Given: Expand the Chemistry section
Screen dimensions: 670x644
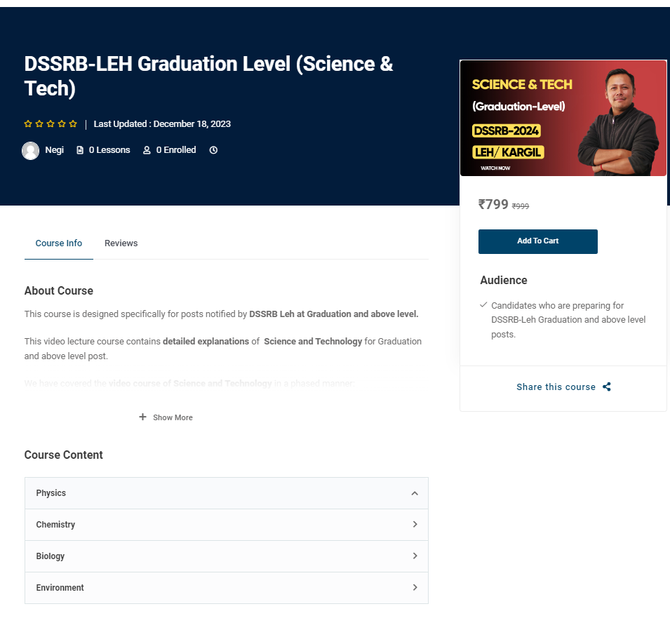Looking at the screenshot, I should click(x=227, y=525).
